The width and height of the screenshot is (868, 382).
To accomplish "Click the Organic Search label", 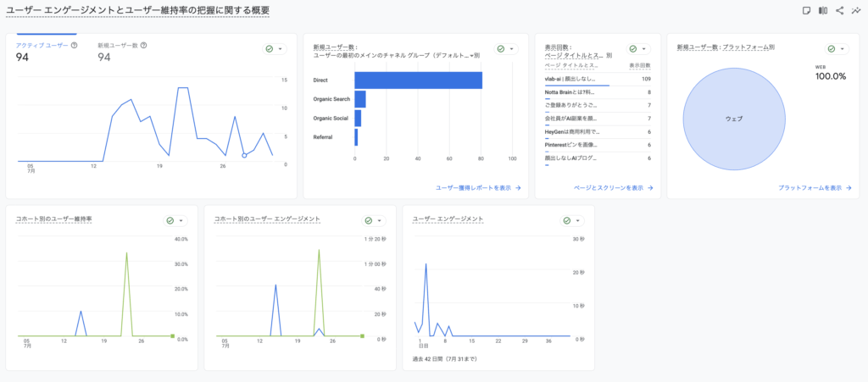I will pyautogui.click(x=331, y=99).
